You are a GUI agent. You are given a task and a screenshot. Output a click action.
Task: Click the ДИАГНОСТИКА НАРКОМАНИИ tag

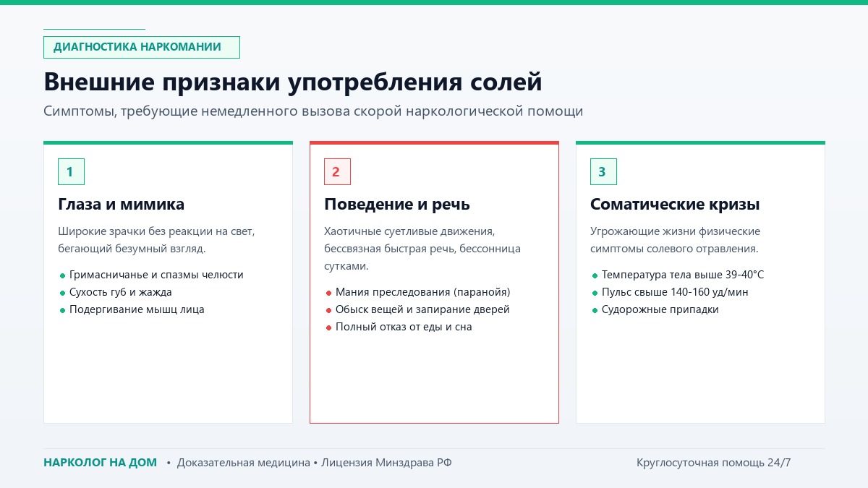[x=142, y=47]
